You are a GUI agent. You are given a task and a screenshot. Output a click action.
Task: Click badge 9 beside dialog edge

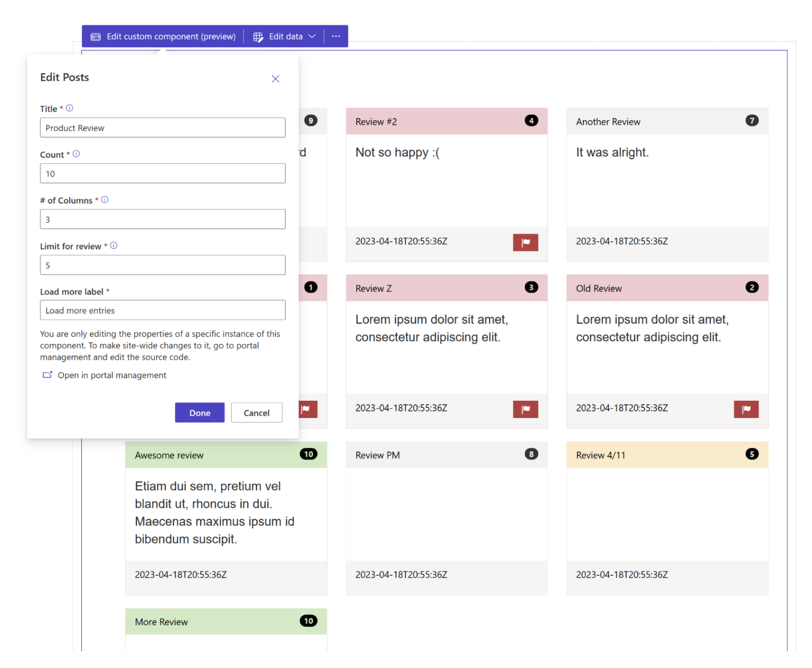pos(311,121)
